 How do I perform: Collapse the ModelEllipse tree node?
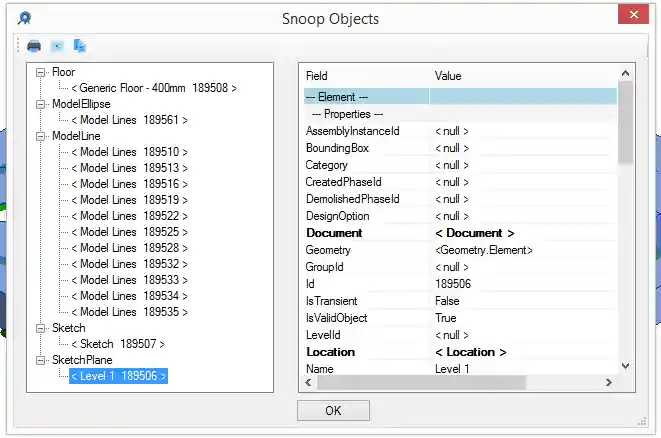pyautogui.click(x=41, y=104)
